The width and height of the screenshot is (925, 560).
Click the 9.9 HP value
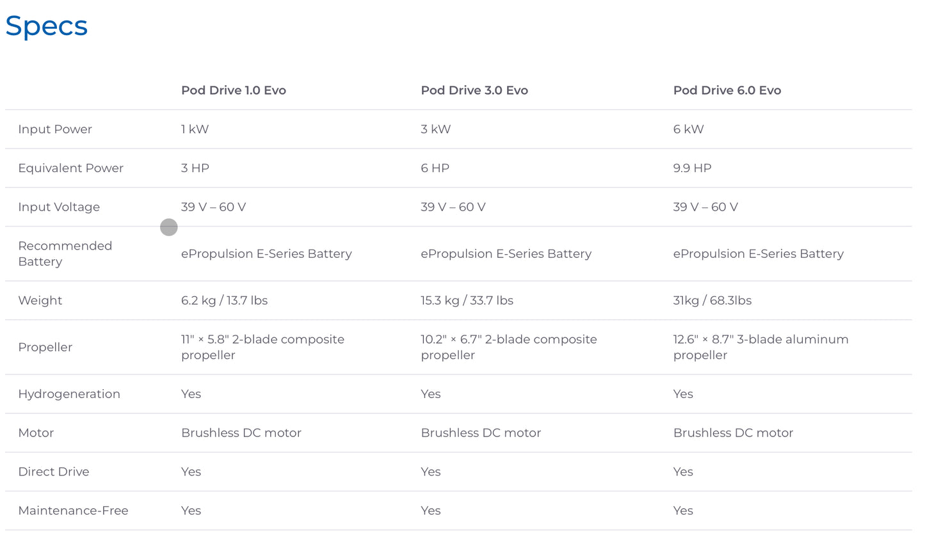point(692,168)
